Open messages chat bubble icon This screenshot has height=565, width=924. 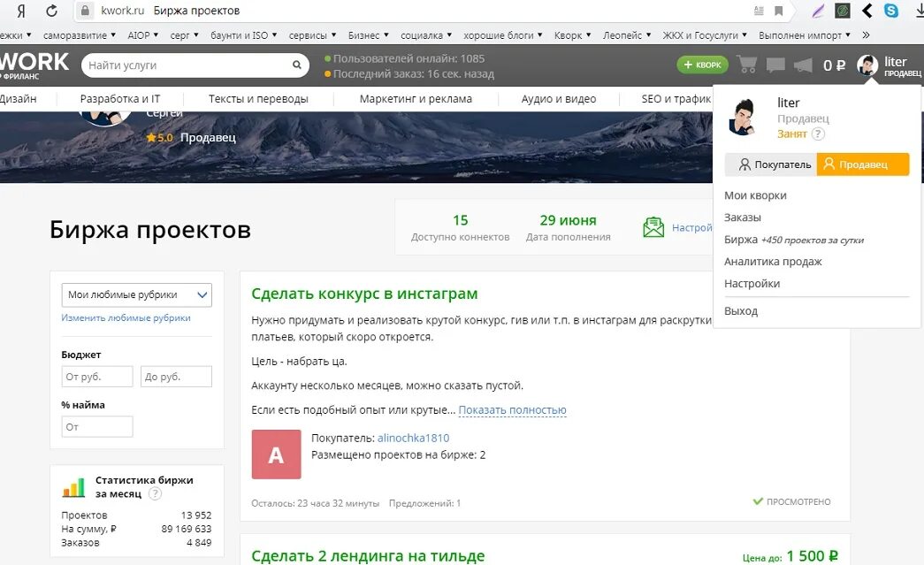775,65
